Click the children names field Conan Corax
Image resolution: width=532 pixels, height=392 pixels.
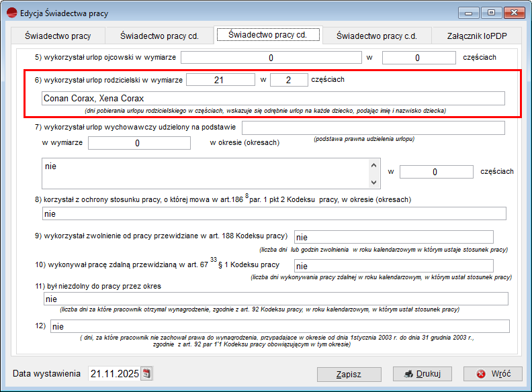[272, 99]
